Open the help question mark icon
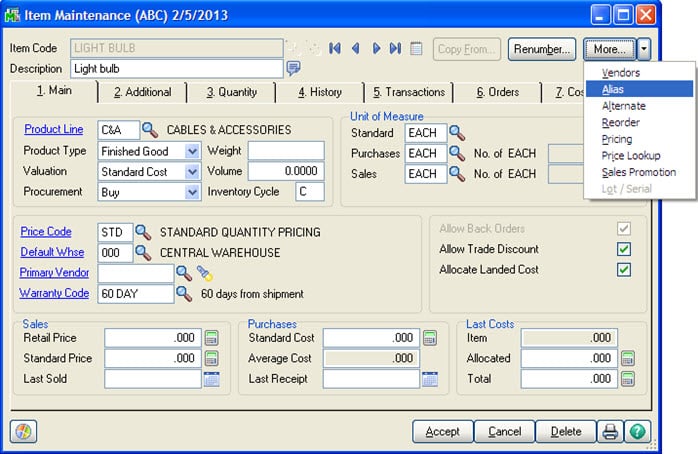The height and width of the screenshot is (454, 698). tap(638, 432)
